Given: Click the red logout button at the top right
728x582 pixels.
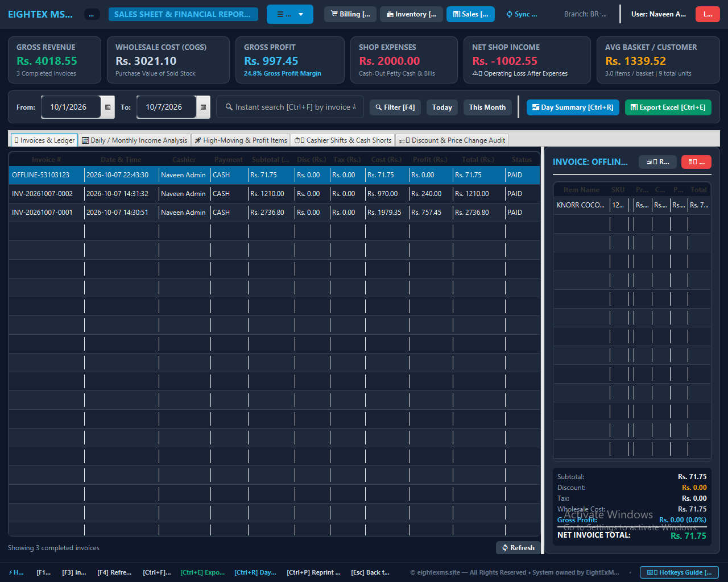Looking at the screenshot, I should [x=708, y=14].
